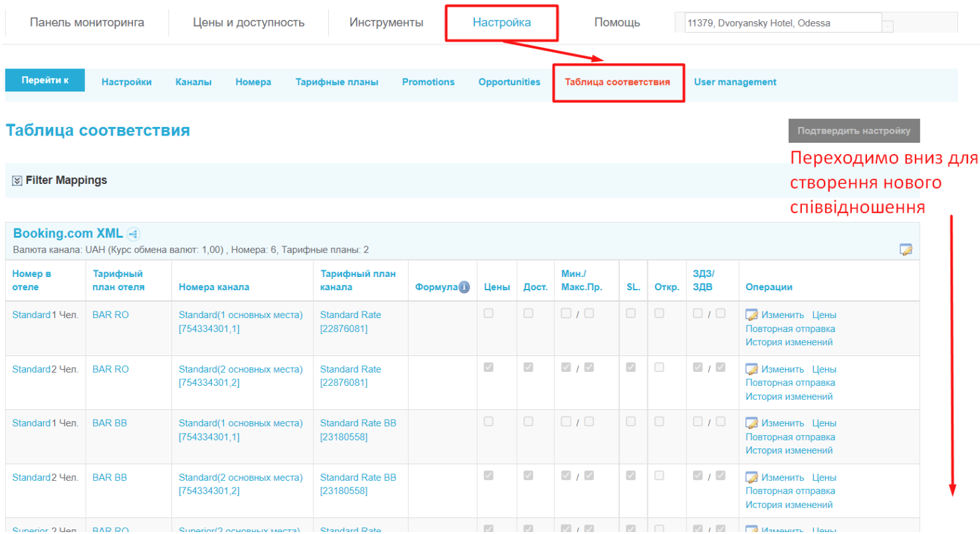Toggle the Цены checkbox in the Standard 2 Чел. BAR RO row
The width and height of the screenshot is (980, 534).
(x=488, y=367)
